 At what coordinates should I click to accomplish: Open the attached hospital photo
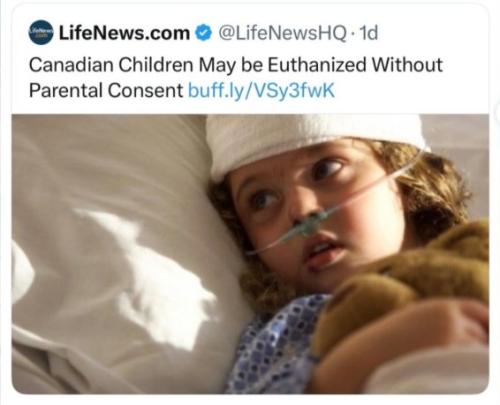[250, 254]
